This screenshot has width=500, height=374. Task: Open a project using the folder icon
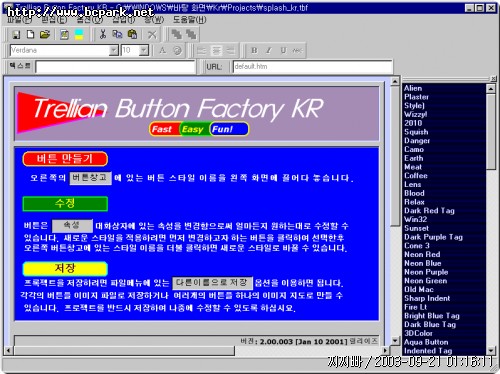tap(45, 34)
